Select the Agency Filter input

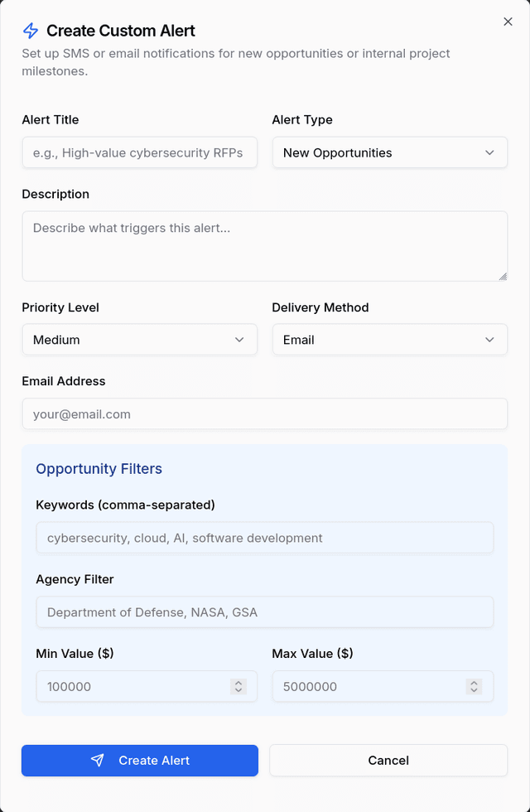[264, 612]
